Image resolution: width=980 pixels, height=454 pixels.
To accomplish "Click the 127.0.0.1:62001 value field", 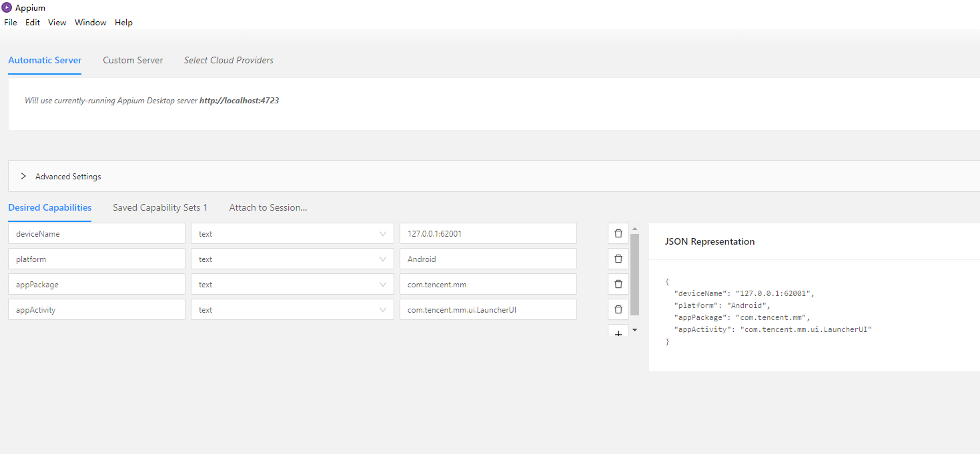I will pyautogui.click(x=488, y=233).
